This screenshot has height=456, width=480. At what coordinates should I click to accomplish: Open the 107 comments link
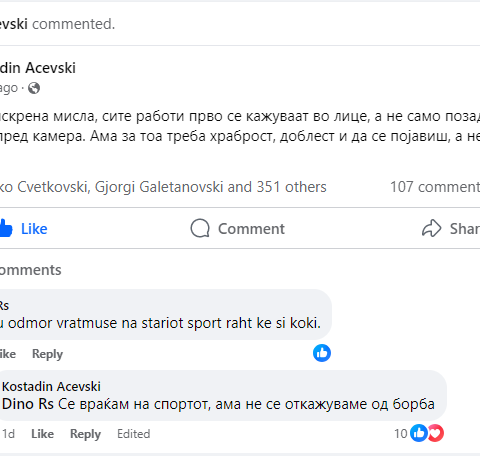click(x=435, y=187)
